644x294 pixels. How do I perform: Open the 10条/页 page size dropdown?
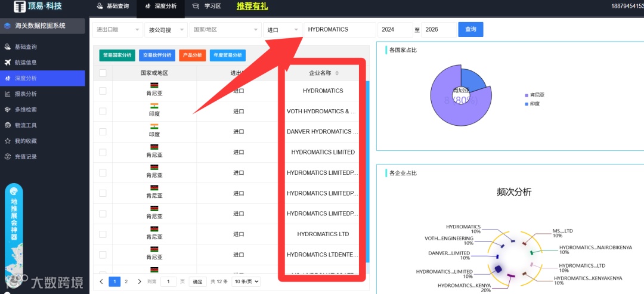pos(246,281)
